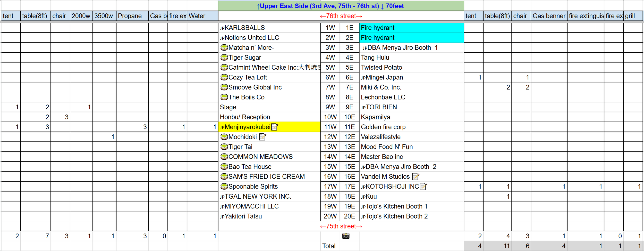The width and height of the screenshot is (644, 251).
Task: Click the tea cup icon for Spoonable Spirits
Action: [224, 186]
